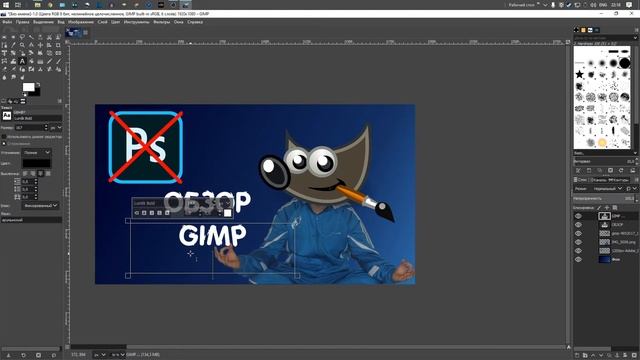Open the status bar zoom dropdown
The height and width of the screenshot is (360, 640).
117,355
